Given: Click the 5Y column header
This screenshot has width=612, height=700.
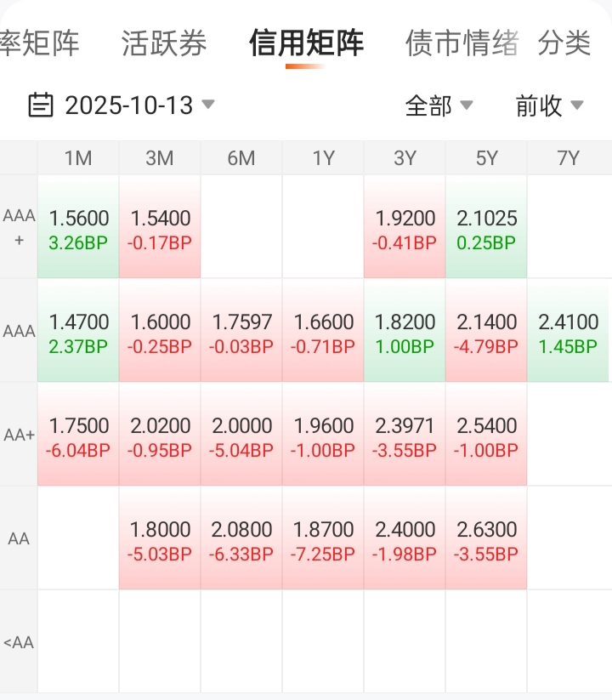Looking at the screenshot, I should 486,158.
